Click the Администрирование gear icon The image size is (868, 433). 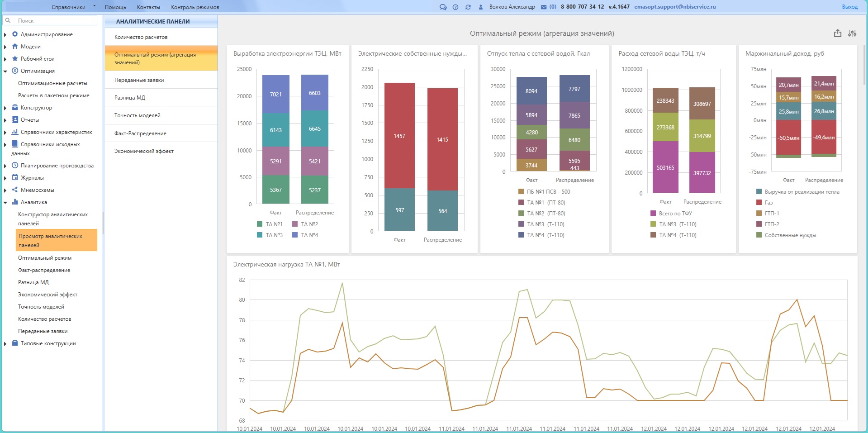tap(15, 34)
